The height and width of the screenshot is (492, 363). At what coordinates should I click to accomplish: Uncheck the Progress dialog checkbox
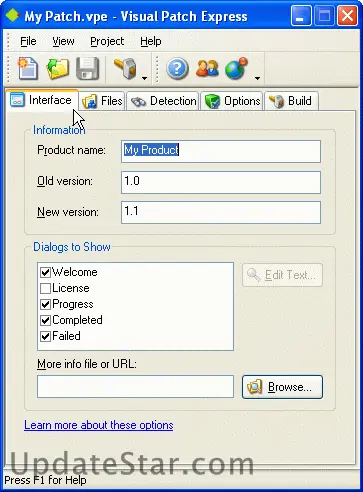point(45,304)
